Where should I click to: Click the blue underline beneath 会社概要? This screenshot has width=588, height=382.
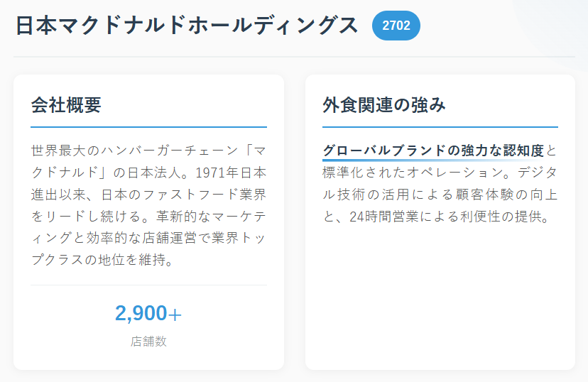point(148,127)
